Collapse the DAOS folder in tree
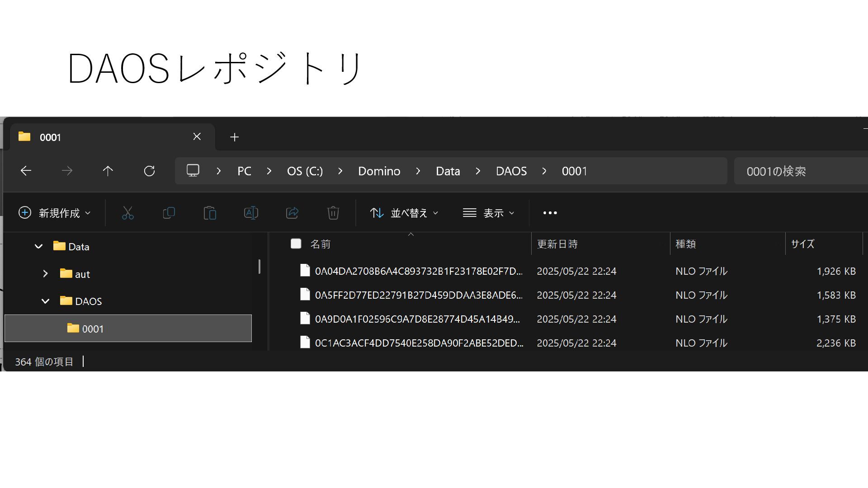The image size is (868, 488). (45, 301)
